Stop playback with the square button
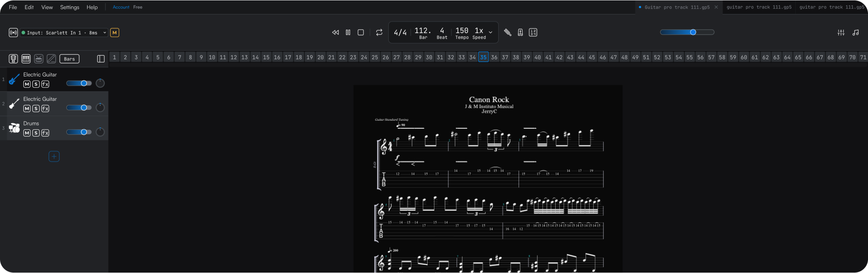The image size is (868, 273). [x=361, y=32]
